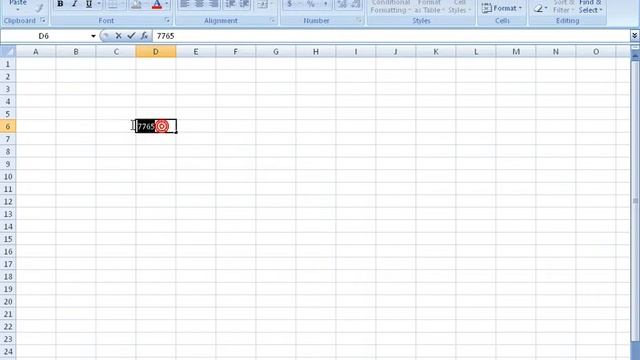The width and height of the screenshot is (640, 360).
Task: Expand the formula bar
Action: point(634,36)
